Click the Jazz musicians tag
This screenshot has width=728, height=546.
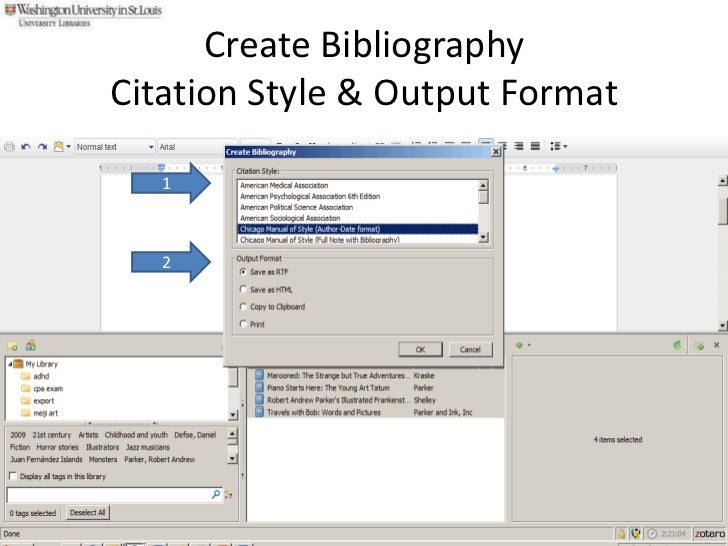(148, 447)
